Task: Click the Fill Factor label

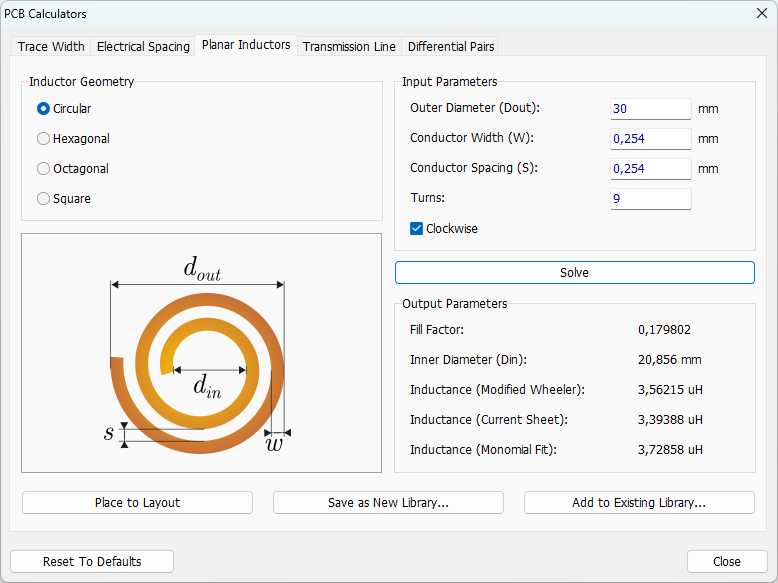Action: 437,330
